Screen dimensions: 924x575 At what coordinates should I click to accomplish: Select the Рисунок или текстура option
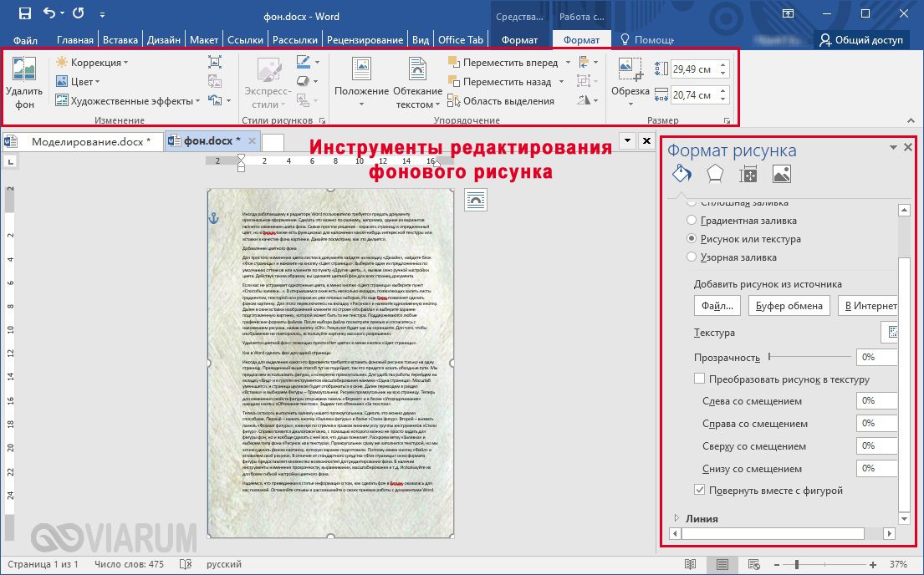tap(692, 239)
